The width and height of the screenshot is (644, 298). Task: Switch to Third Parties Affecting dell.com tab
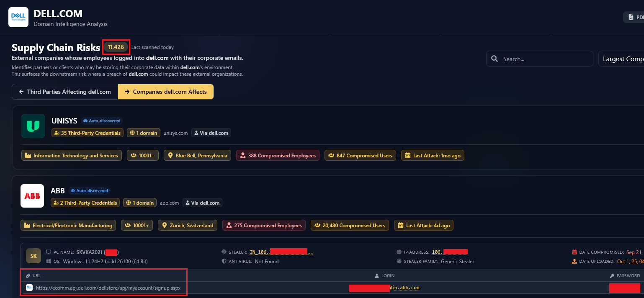pyautogui.click(x=65, y=92)
